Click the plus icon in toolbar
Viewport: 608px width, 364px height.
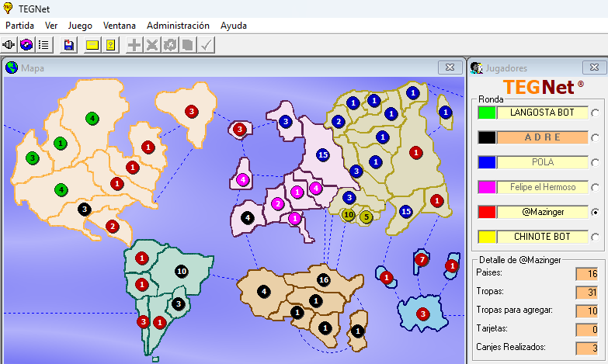pyautogui.click(x=135, y=45)
